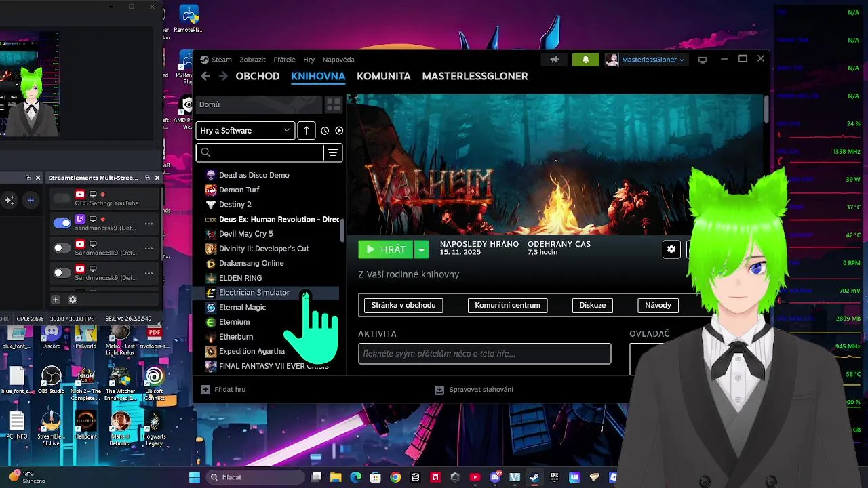868x488 pixels.
Task: Open Hellpoint desktop shortcut
Action: 85,425
